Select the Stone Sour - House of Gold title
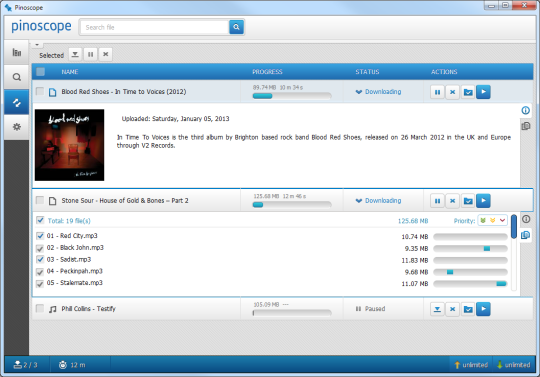Viewport: 540px width, 377px height. point(125,200)
